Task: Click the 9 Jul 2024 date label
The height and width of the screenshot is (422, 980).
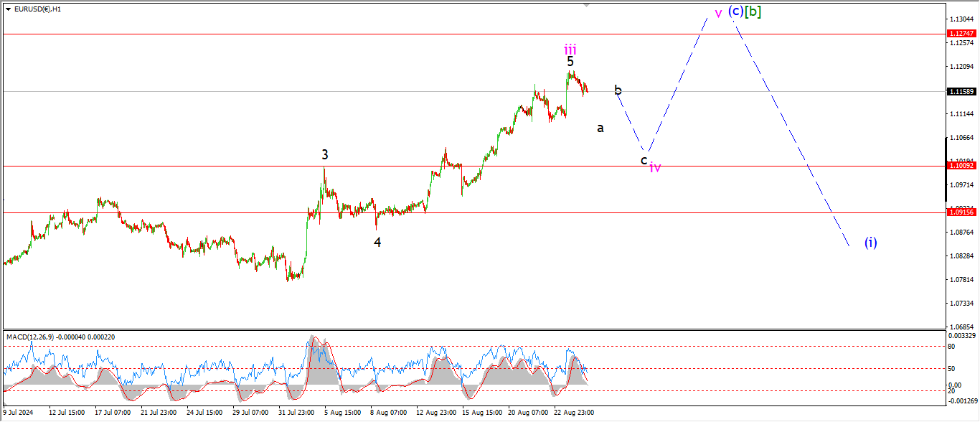Action: [x=19, y=413]
